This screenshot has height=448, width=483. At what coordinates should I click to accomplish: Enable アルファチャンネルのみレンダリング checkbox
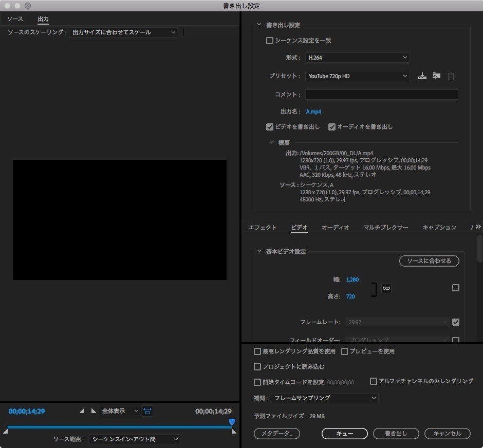tap(374, 381)
